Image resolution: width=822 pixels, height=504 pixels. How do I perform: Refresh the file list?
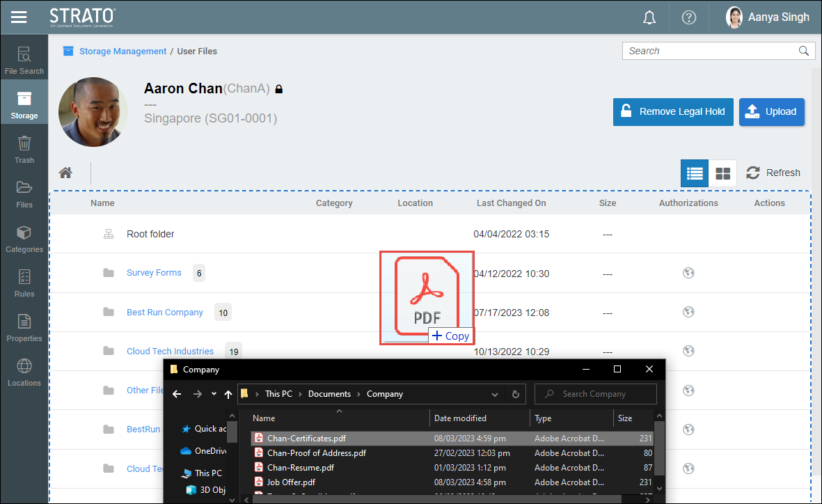click(x=773, y=173)
